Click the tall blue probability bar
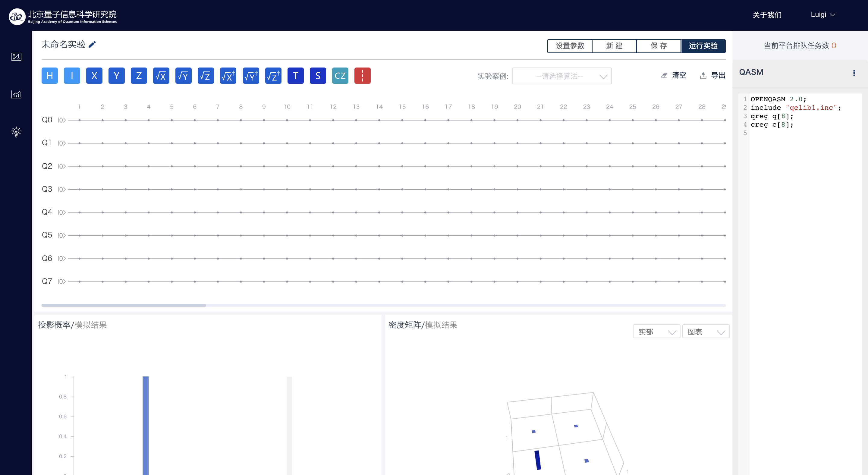This screenshot has height=475, width=868. [x=146, y=426]
